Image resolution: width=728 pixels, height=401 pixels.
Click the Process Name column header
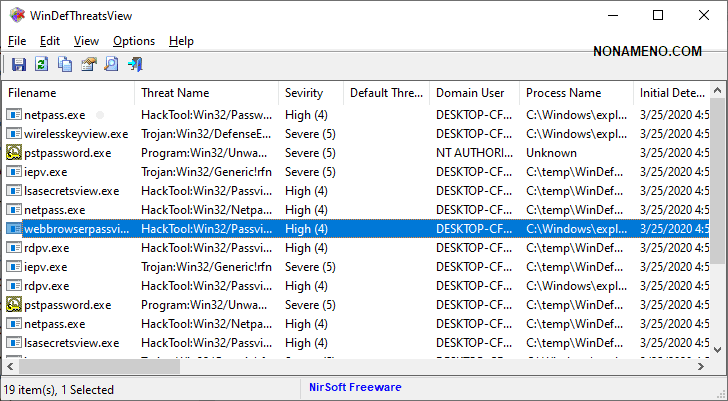point(563,93)
